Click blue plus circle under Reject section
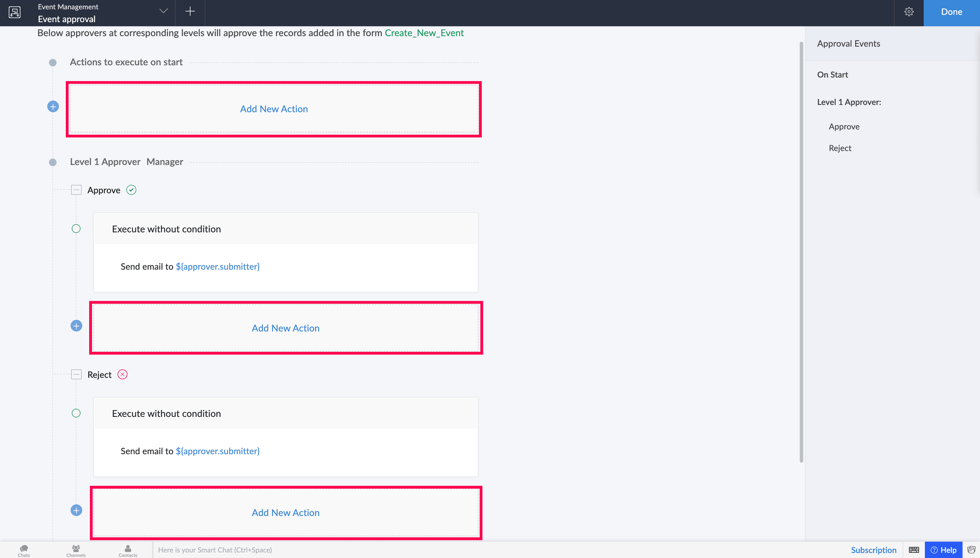Screen dimensions: 980x558 coord(76,510)
